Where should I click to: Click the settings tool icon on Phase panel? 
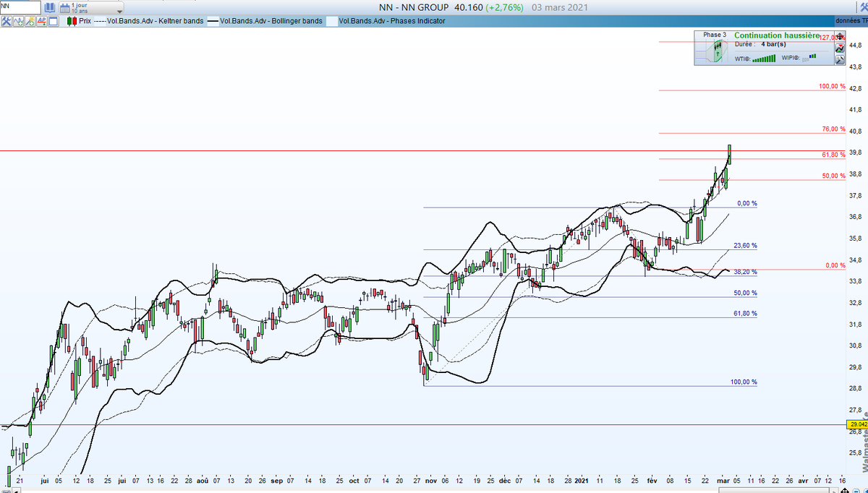pyautogui.click(x=840, y=60)
